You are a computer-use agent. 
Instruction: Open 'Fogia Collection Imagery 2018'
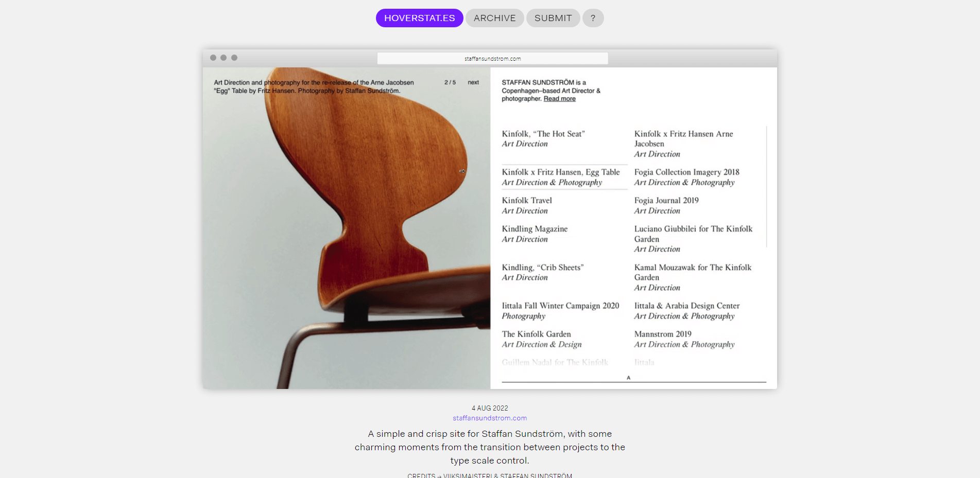tap(686, 172)
